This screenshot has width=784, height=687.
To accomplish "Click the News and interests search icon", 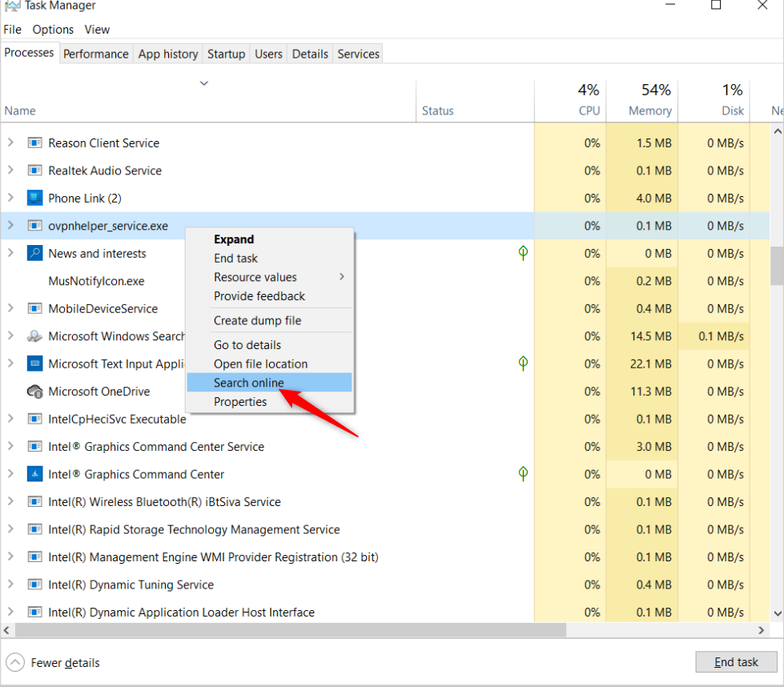I will 34,253.
